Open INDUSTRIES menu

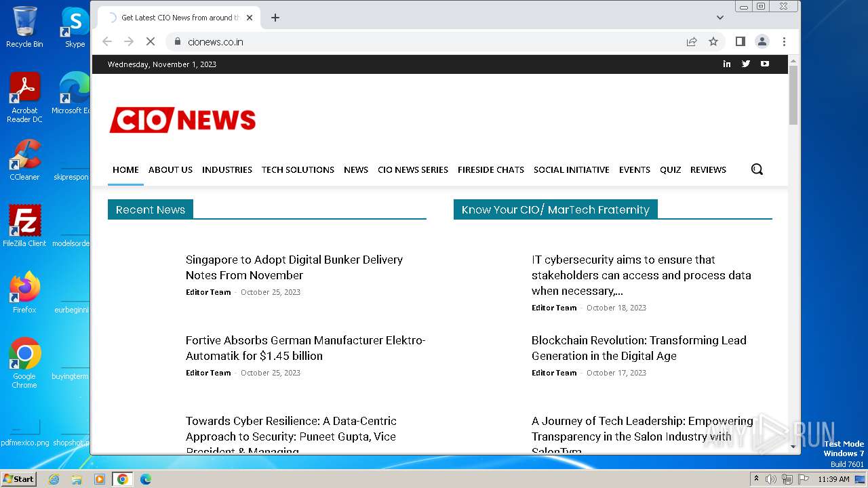(227, 169)
